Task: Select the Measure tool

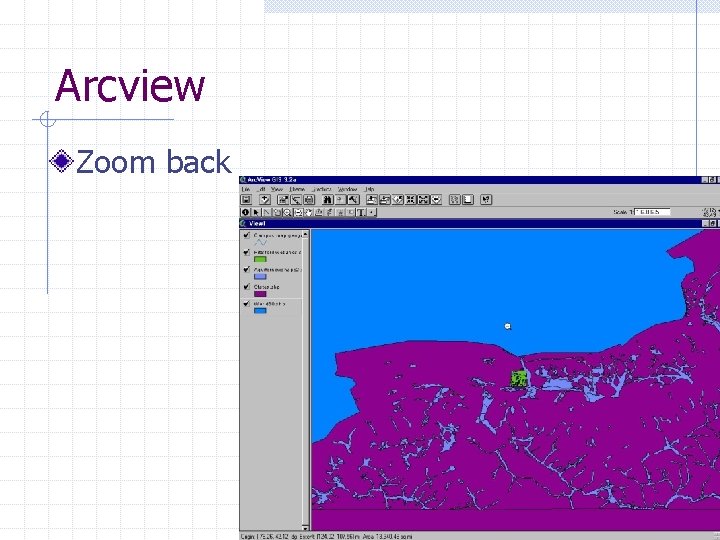Action: tap(319, 212)
